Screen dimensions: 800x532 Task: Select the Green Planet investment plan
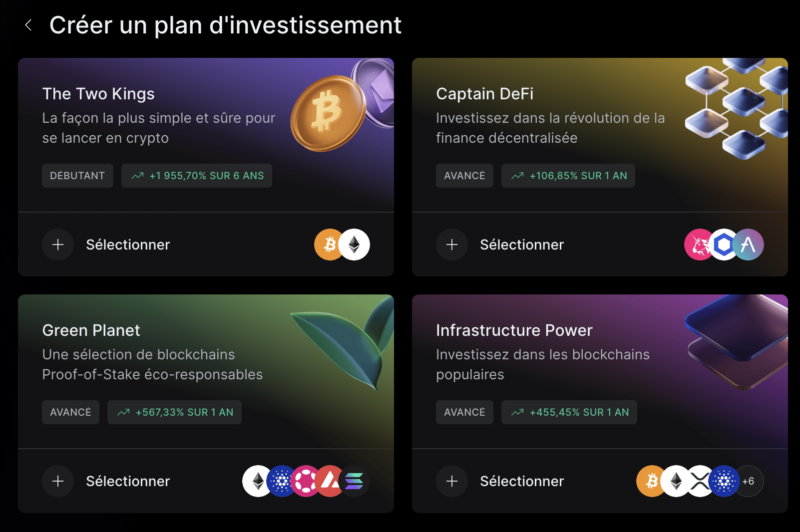tap(128, 481)
